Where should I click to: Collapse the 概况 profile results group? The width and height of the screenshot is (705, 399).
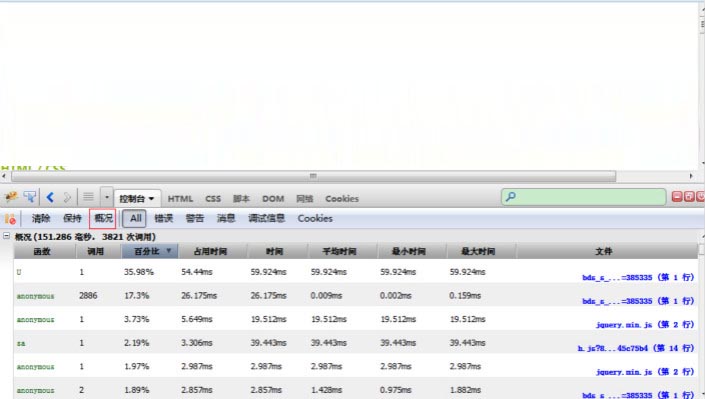click(x=6, y=236)
